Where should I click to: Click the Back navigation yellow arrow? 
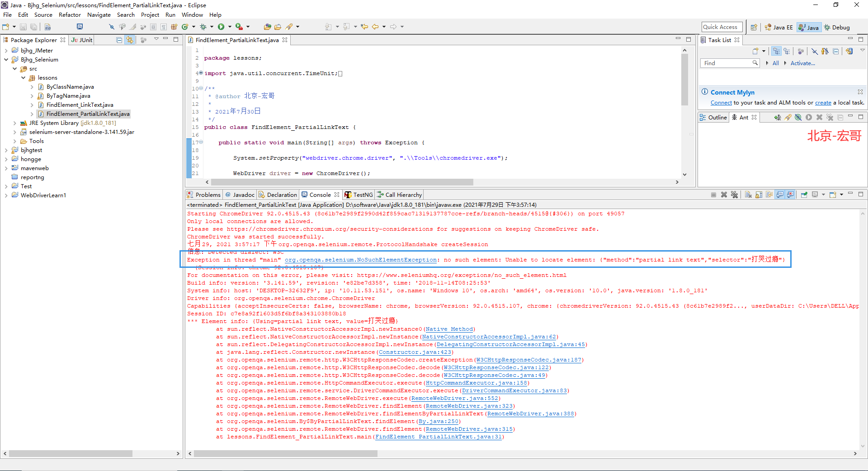tap(375, 27)
